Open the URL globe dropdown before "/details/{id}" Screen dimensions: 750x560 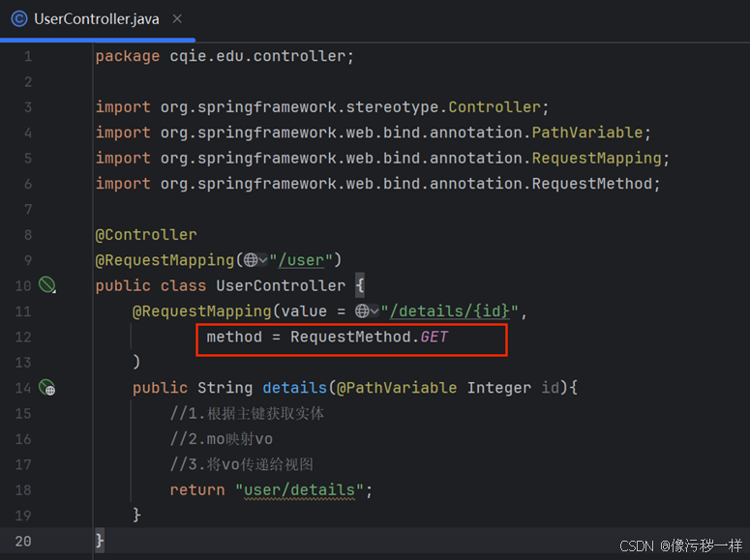367,311
